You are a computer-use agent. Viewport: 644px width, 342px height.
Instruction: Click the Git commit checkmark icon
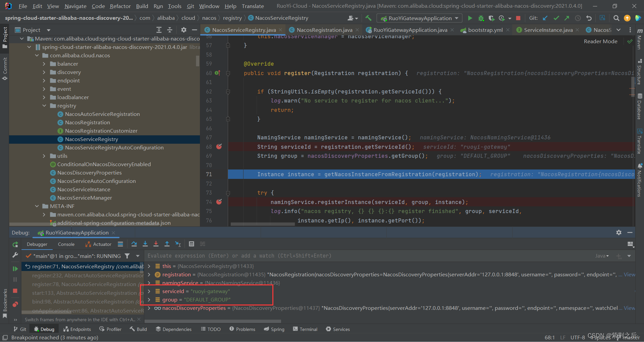[556, 18]
